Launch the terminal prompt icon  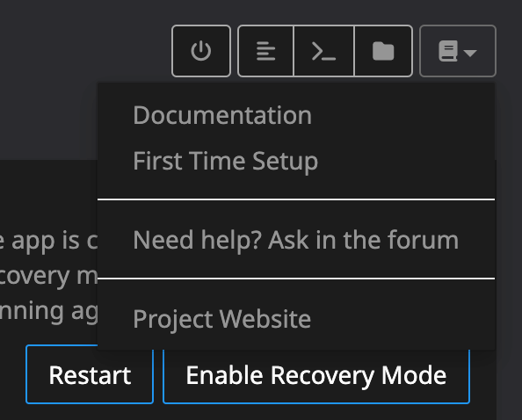[323, 51]
